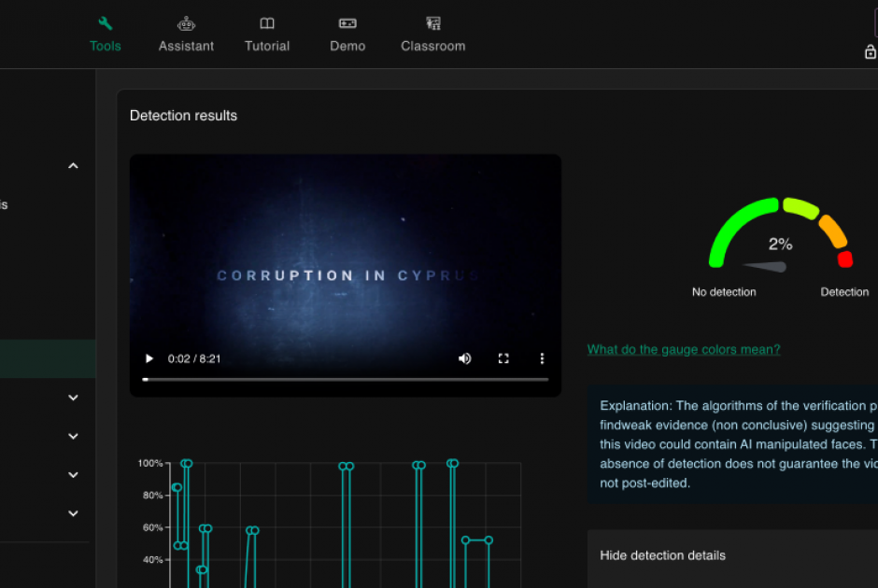Click the padlock icon at top right
Screen dimensions: 878x588
point(870,52)
